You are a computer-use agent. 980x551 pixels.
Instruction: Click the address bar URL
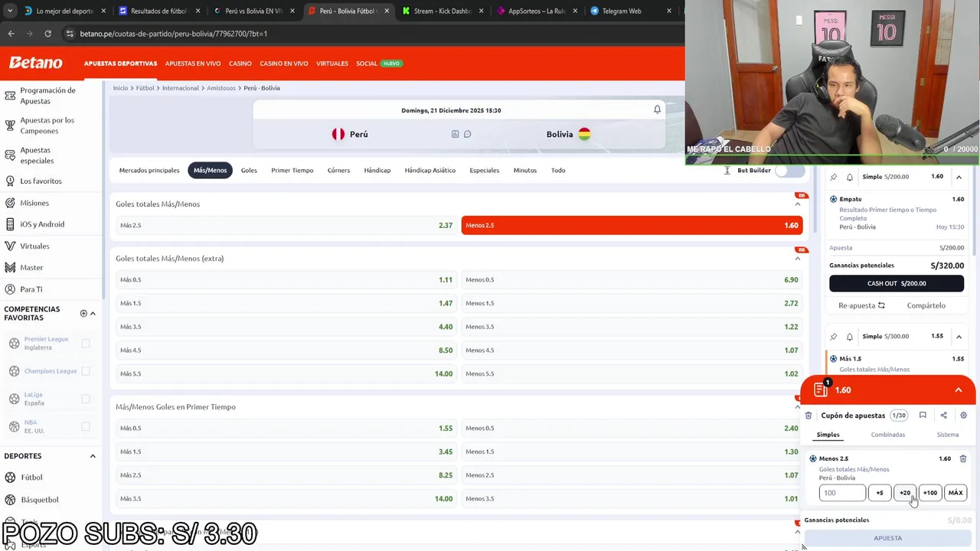coord(173,34)
